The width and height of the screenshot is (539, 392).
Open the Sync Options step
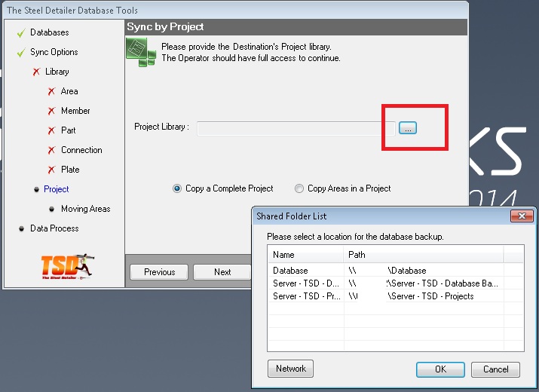[x=54, y=52]
